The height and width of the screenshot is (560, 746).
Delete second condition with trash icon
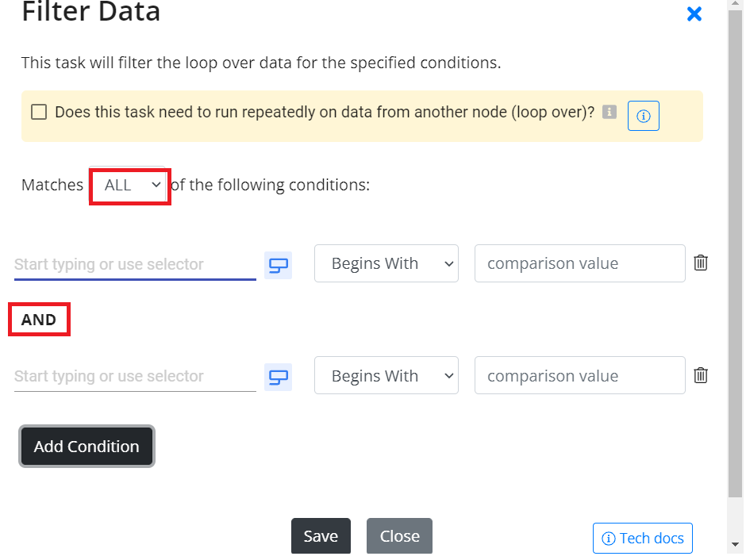[x=700, y=375]
